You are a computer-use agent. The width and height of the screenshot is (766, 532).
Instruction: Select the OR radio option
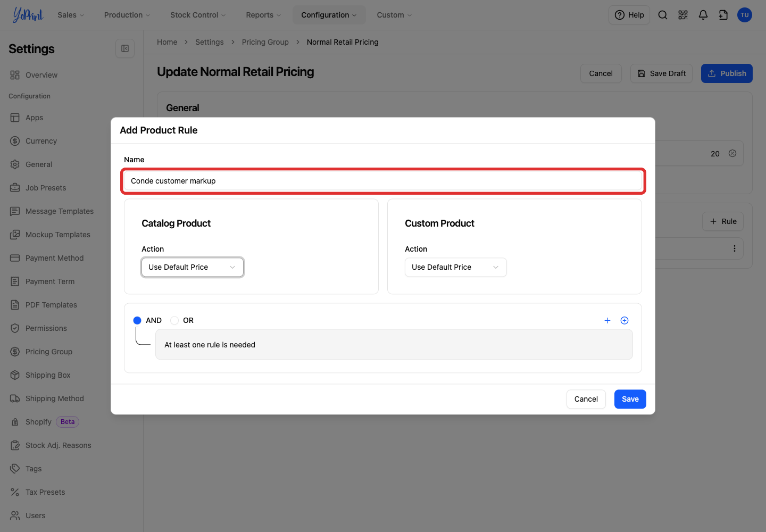click(174, 320)
